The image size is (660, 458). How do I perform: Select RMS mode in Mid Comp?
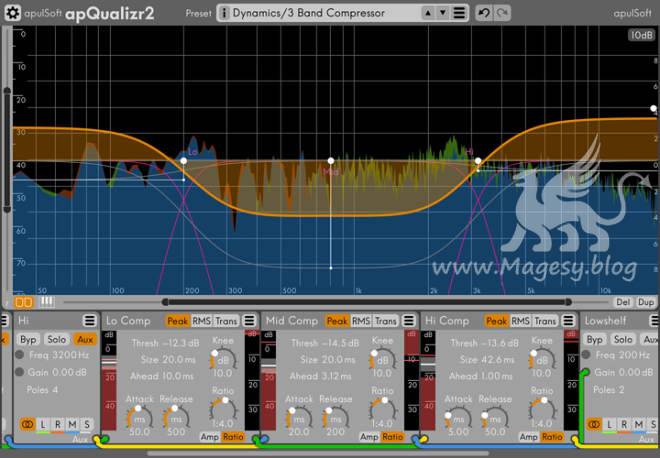click(361, 321)
